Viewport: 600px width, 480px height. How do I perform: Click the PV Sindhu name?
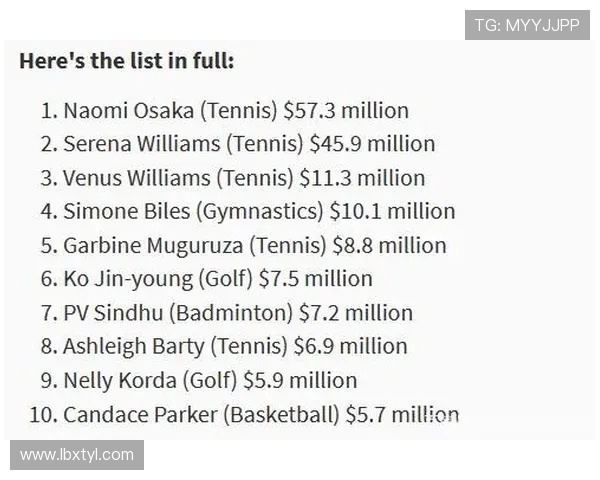112,313
